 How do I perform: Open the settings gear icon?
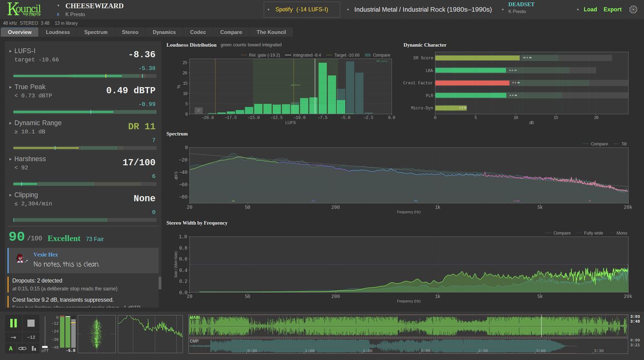point(633,10)
